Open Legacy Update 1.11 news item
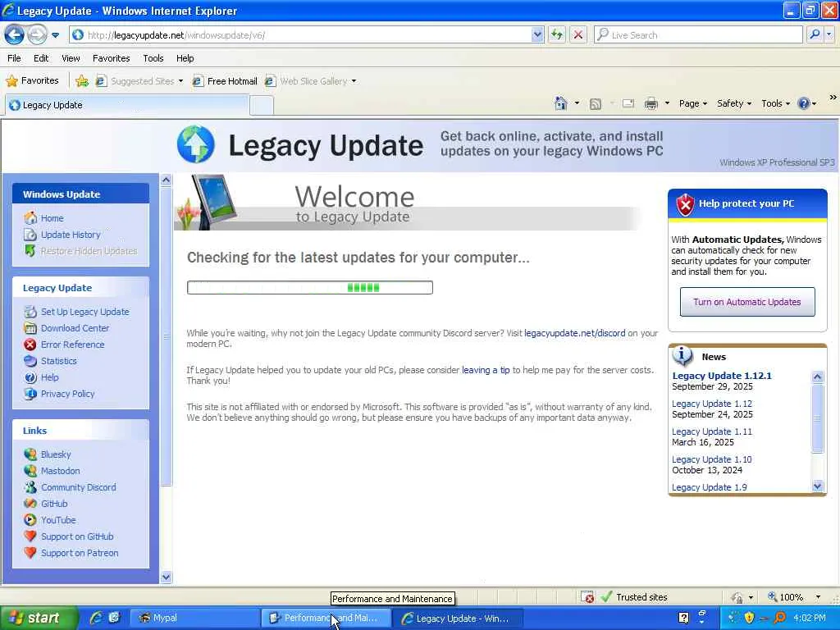 (x=711, y=431)
